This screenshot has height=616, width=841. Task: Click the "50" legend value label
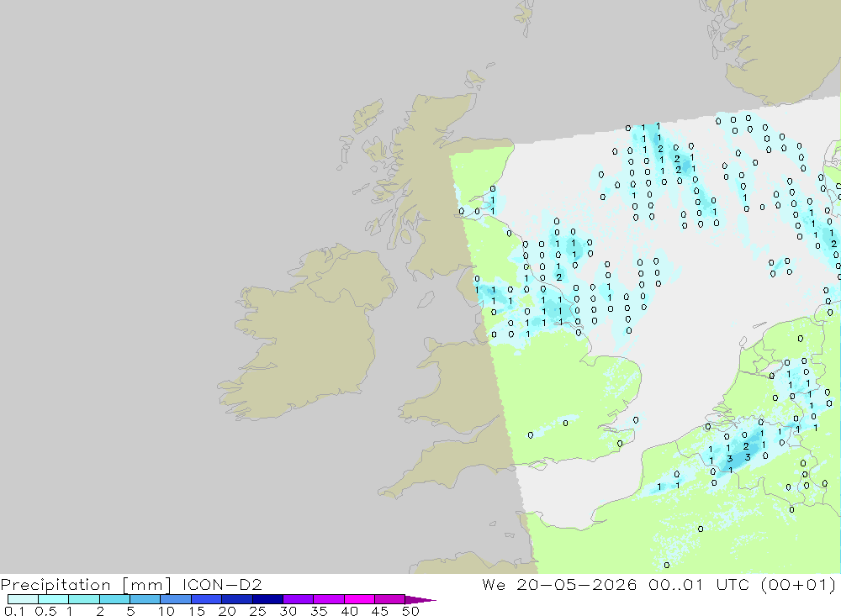point(411,611)
